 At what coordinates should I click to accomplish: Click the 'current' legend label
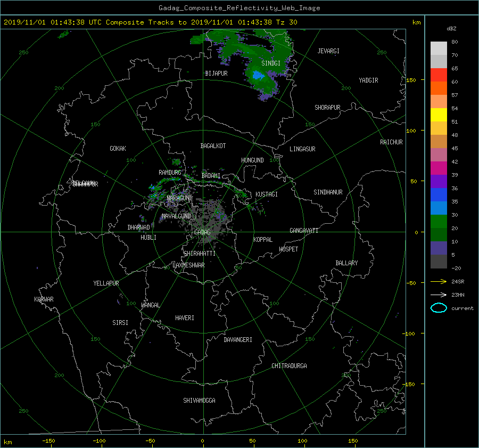pos(463,308)
